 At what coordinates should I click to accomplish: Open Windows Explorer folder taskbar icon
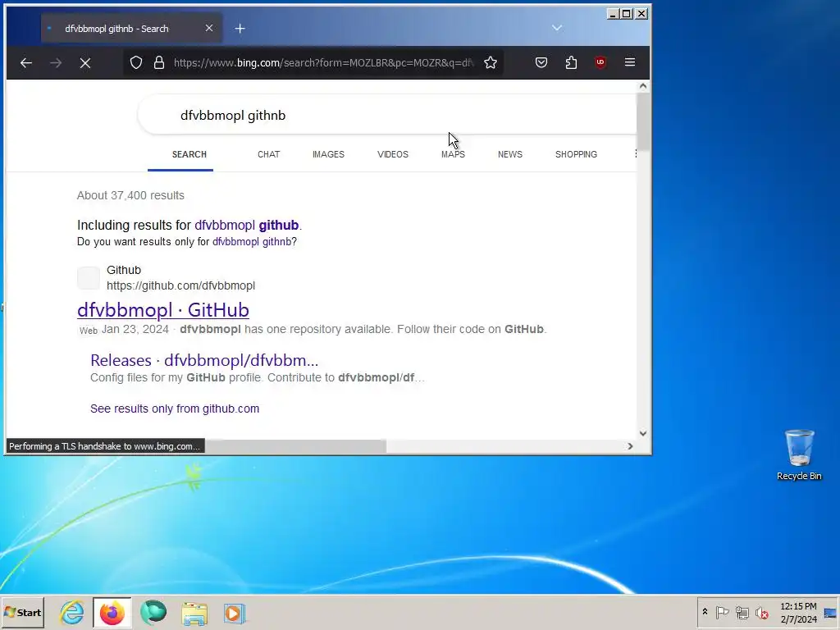[194, 613]
